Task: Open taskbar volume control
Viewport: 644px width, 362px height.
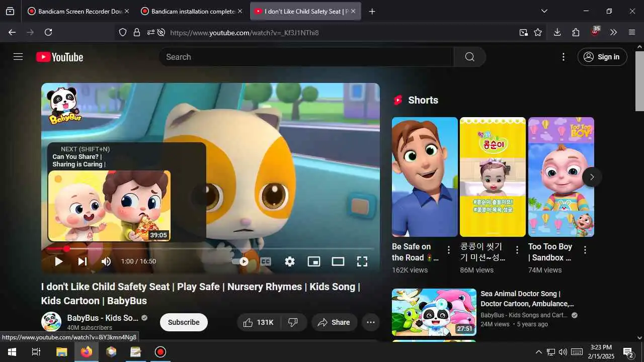Action: click(562, 352)
